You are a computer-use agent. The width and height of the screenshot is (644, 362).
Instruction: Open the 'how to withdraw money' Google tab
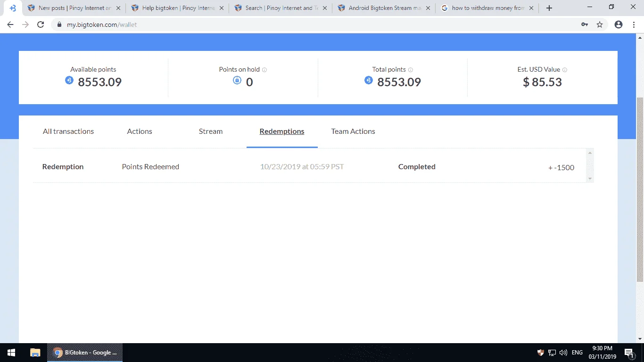point(487,8)
